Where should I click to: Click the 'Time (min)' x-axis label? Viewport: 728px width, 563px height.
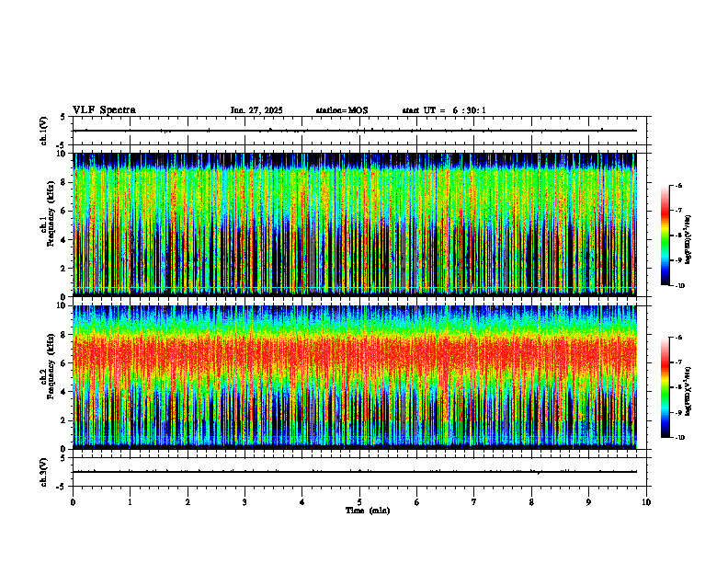(368, 511)
